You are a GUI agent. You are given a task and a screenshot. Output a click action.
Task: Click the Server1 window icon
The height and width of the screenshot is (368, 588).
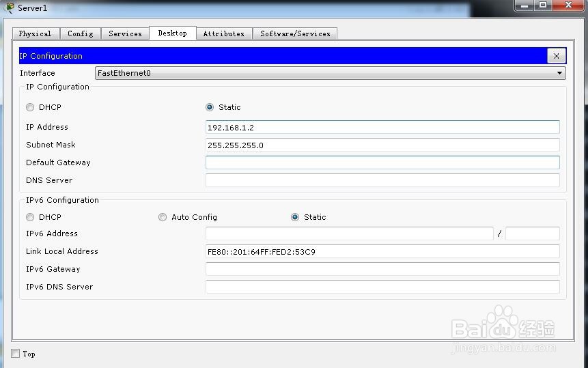pos(10,8)
